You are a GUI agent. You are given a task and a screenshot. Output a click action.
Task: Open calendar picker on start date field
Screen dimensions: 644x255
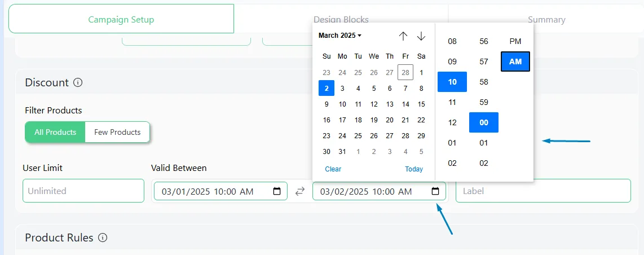point(277,191)
